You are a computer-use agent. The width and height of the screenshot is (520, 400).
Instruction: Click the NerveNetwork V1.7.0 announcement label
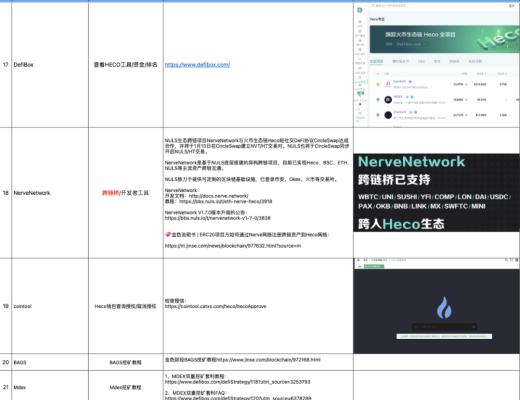click(206, 212)
